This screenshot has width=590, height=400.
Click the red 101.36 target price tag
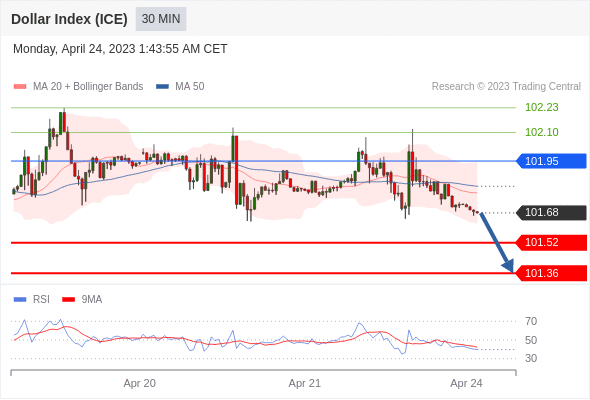pos(551,273)
